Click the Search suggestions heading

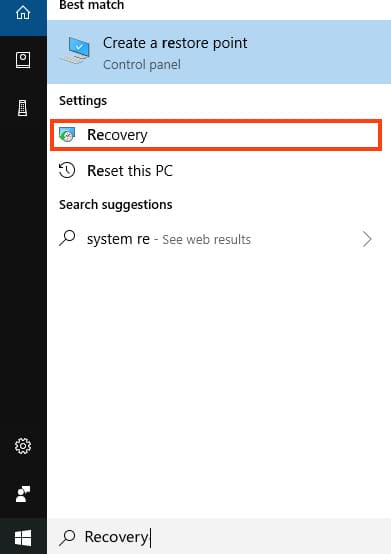[116, 205]
